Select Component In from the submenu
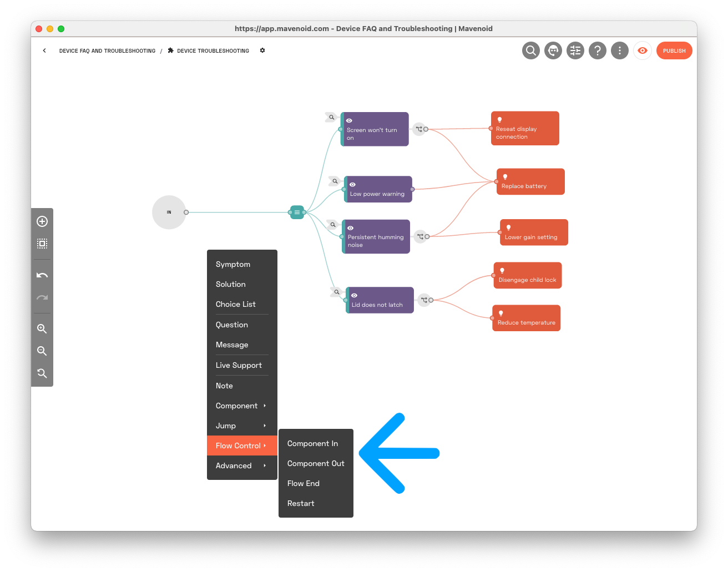Viewport: 728px width, 572px height. (x=316, y=443)
